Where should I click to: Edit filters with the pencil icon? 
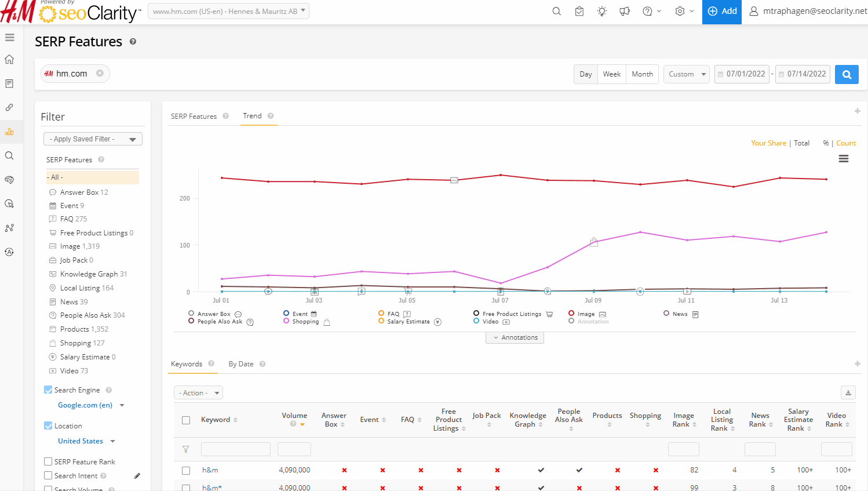(137, 476)
